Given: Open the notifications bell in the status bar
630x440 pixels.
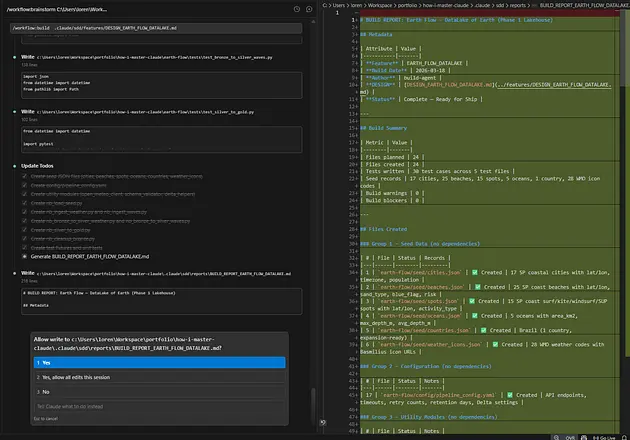Looking at the screenshot, I should tap(624, 438).
